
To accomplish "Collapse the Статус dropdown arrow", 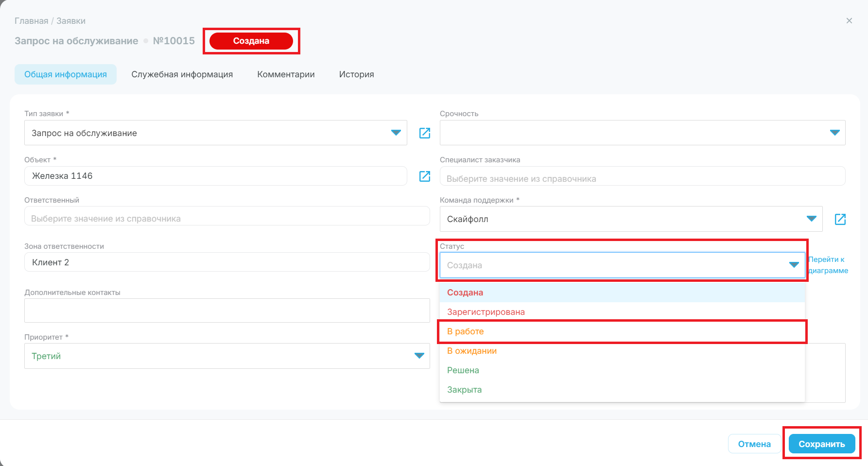I will 794,265.
